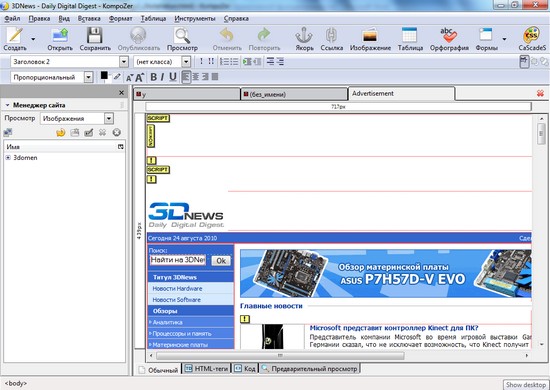Toggle underline text formatting
Image resolution: width=550 pixels, height=390 pixels.
click(x=173, y=77)
